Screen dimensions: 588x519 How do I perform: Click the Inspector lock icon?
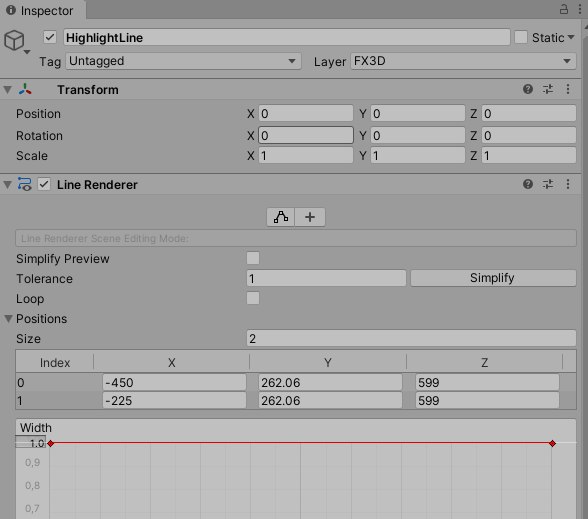click(x=564, y=9)
